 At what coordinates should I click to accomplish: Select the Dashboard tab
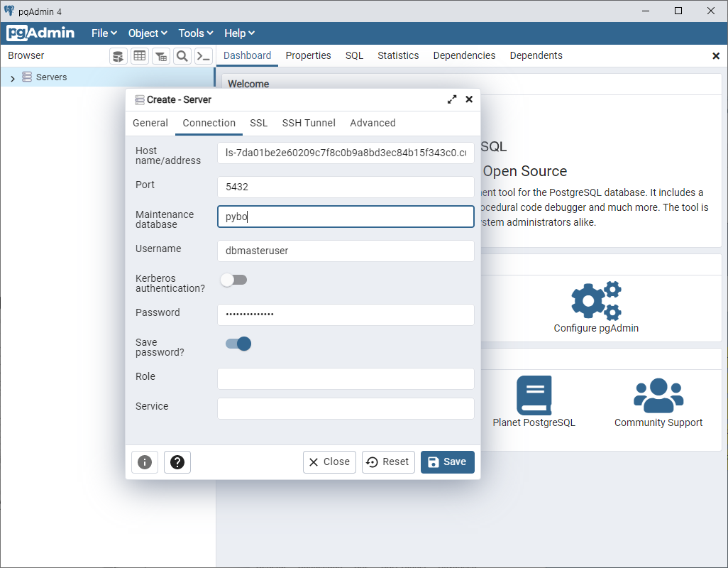[248, 55]
